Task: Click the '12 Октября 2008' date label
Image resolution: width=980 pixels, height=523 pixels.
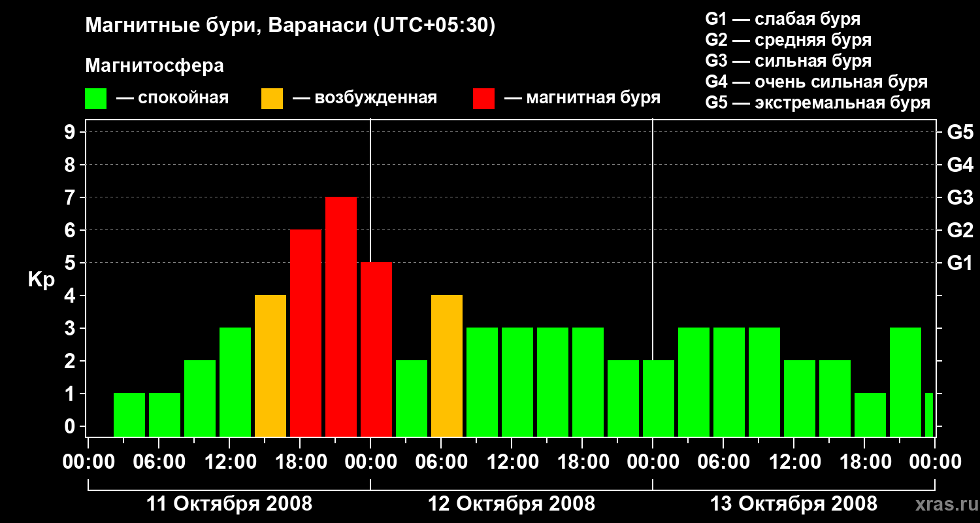Action: [512, 504]
